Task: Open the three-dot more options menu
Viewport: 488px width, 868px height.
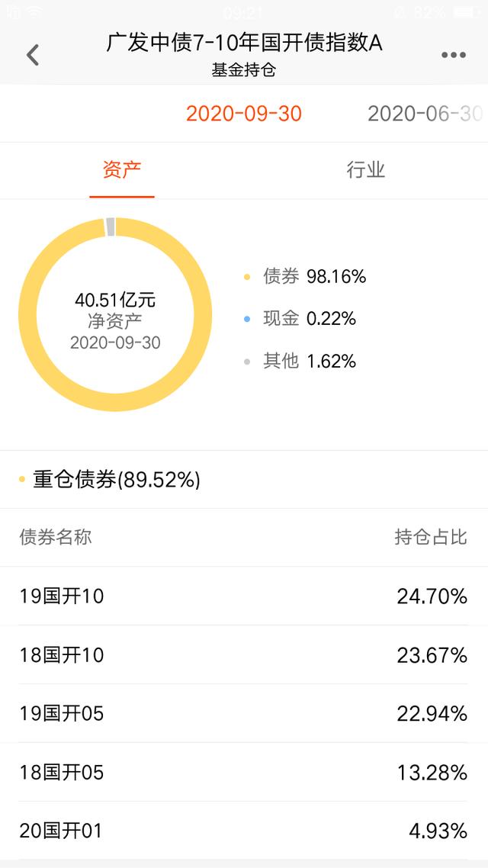Action: (x=454, y=55)
